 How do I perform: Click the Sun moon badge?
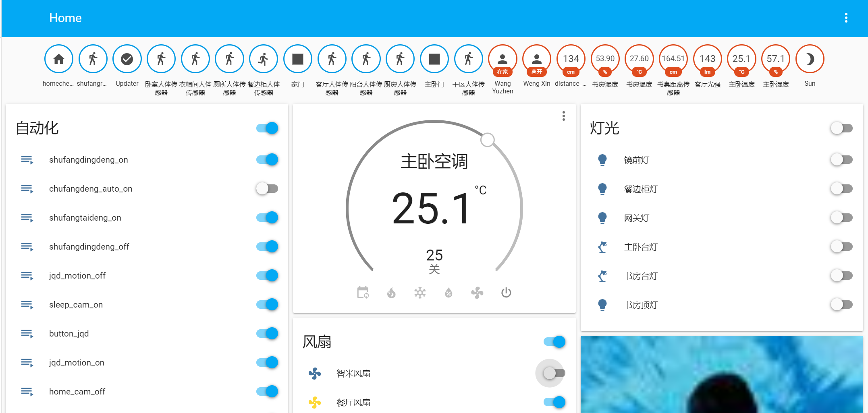[x=810, y=59]
